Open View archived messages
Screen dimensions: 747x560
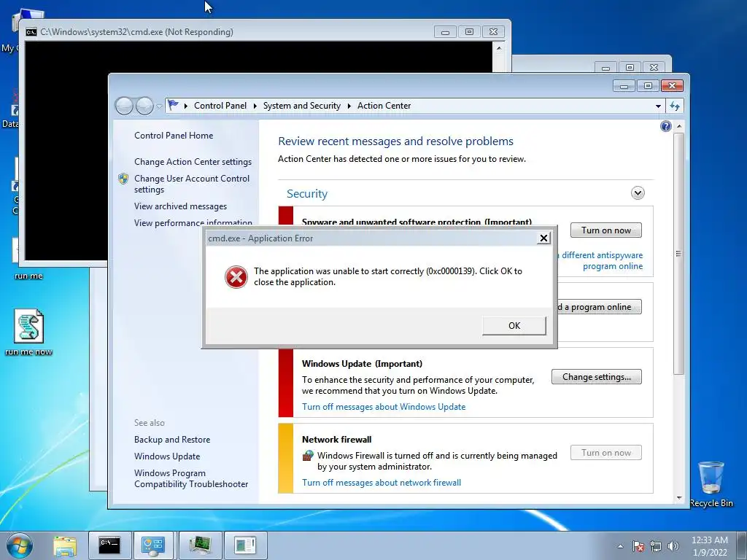click(180, 206)
